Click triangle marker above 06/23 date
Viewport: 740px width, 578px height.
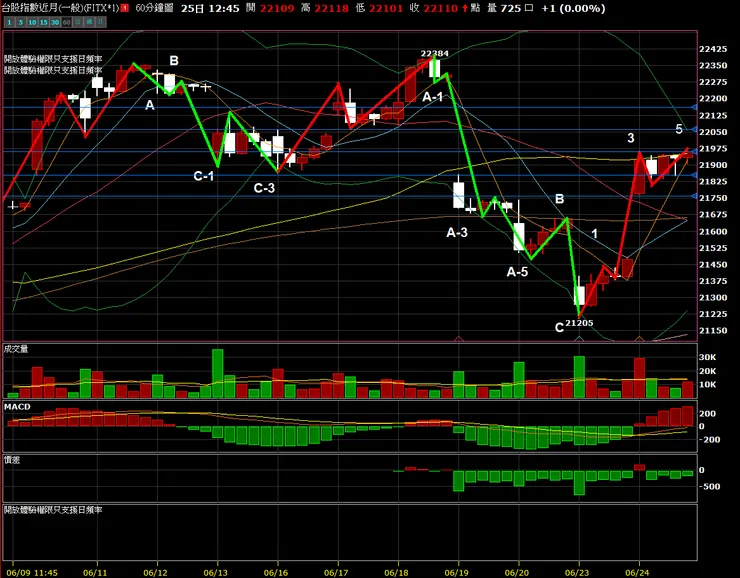(580, 338)
